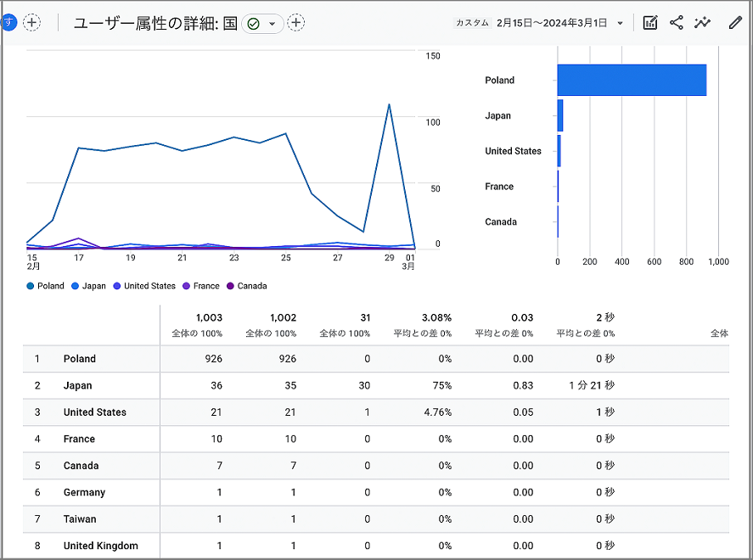Image resolution: width=753 pixels, height=560 pixels.
Task: Open the edit comparisons chart icon
Action: (x=650, y=23)
